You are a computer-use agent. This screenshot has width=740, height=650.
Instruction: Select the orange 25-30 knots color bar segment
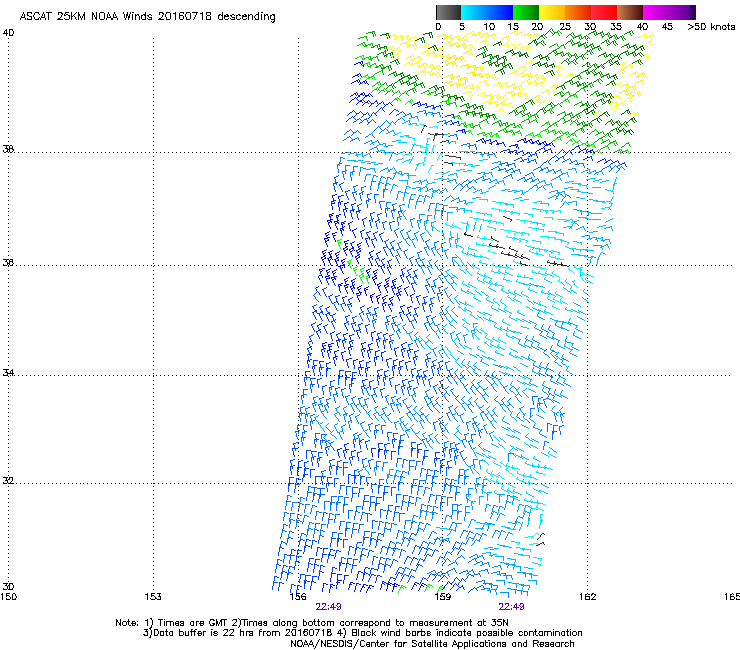(578, 12)
